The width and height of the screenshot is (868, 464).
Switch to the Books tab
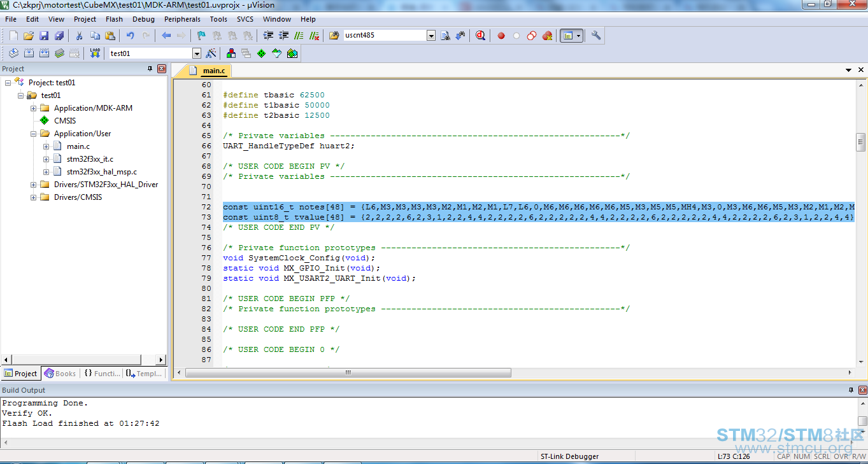pos(60,374)
